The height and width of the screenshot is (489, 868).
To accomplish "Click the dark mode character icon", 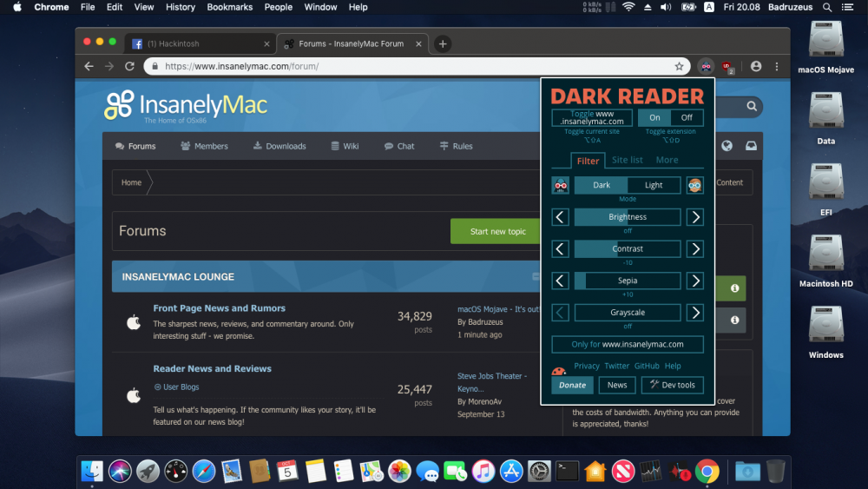I will (x=560, y=185).
